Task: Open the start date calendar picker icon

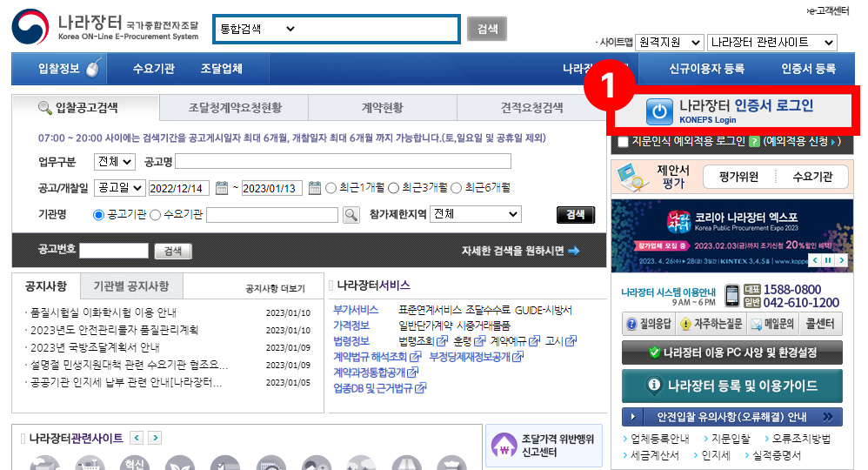Action: tap(222, 187)
